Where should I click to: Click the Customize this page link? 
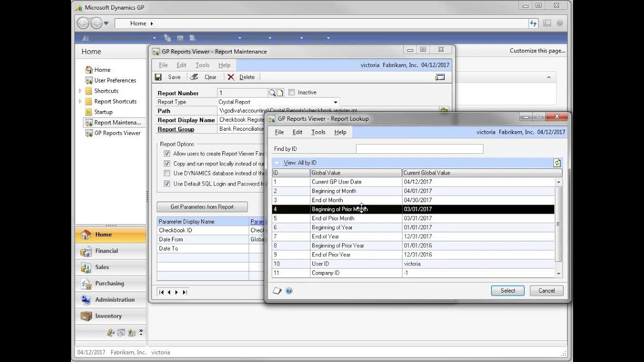(537, 51)
